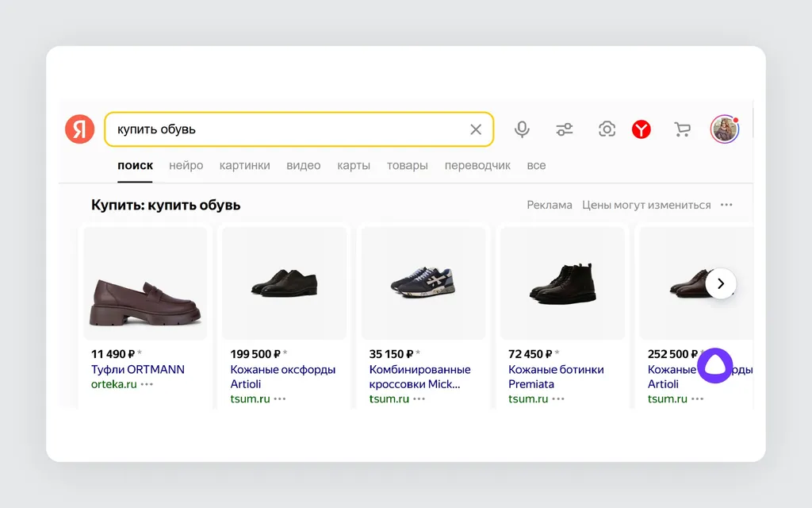Image resolution: width=812 pixels, height=508 pixels.
Task: Open options dots next to orteka.ru
Action: pyautogui.click(x=147, y=384)
